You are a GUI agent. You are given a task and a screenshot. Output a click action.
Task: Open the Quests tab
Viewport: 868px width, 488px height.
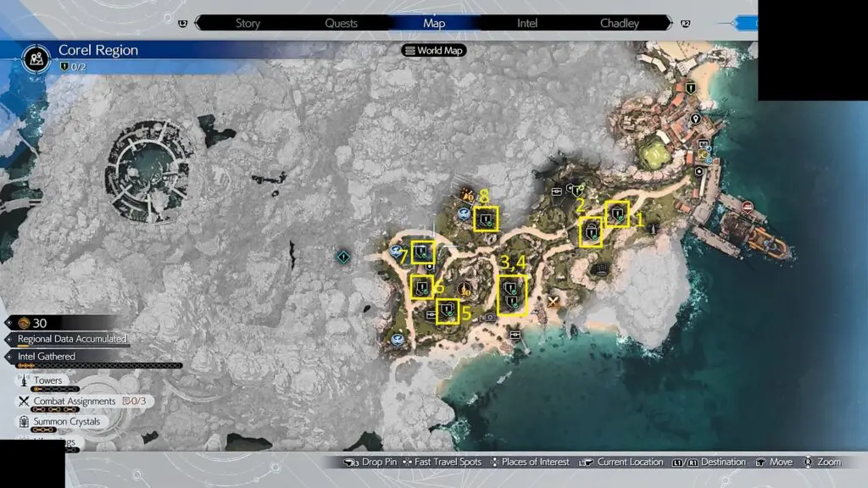(x=341, y=23)
